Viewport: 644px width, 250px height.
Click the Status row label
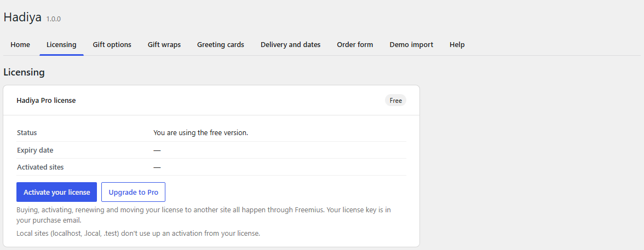coord(27,132)
